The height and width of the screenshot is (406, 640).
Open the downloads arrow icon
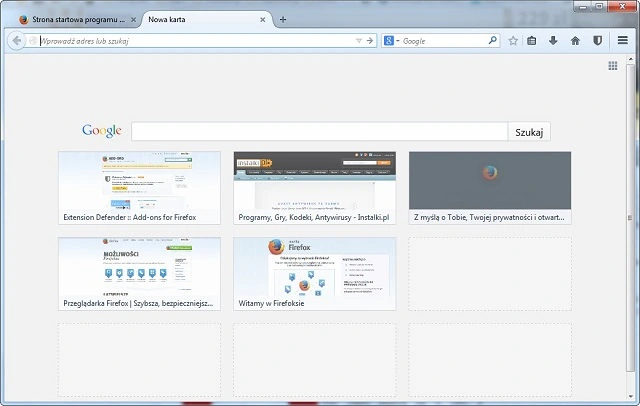[x=553, y=40]
